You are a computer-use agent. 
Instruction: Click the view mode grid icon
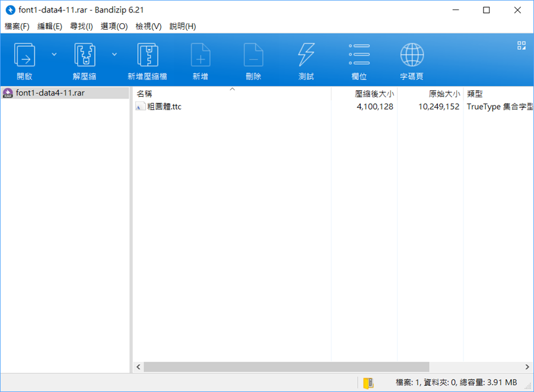pyautogui.click(x=522, y=46)
